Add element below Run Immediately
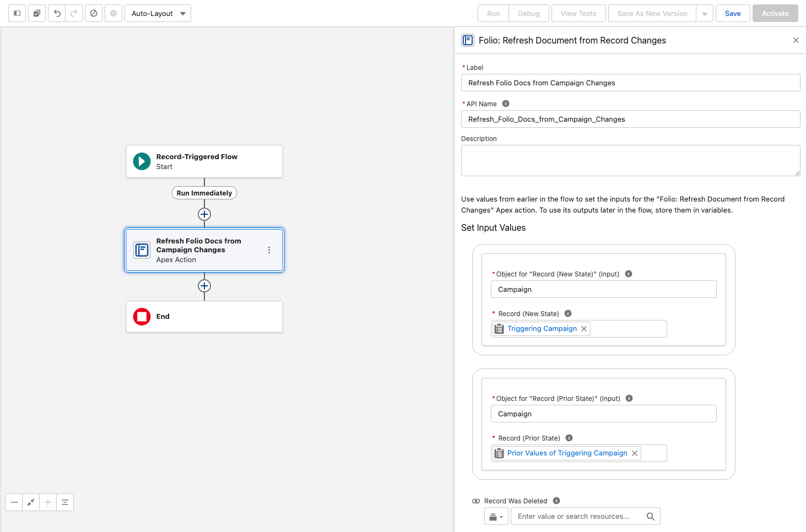This screenshot has width=806, height=532. point(204,214)
